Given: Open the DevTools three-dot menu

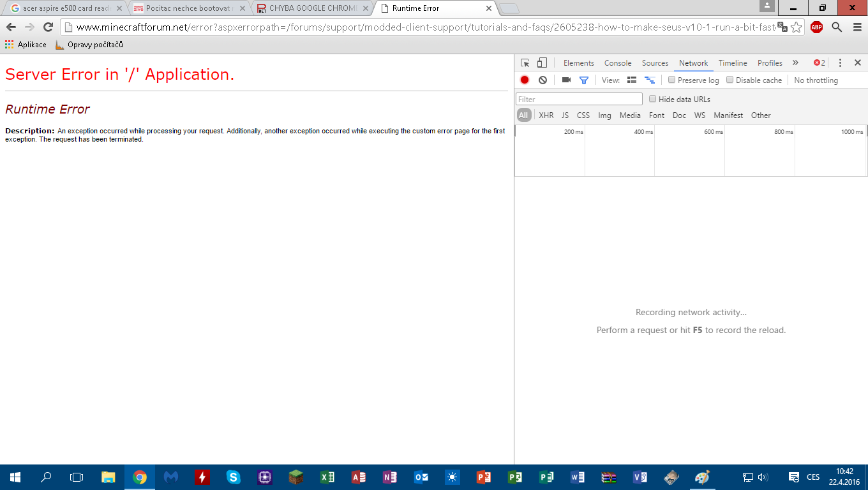Looking at the screenshot, I should coord(840,63).
